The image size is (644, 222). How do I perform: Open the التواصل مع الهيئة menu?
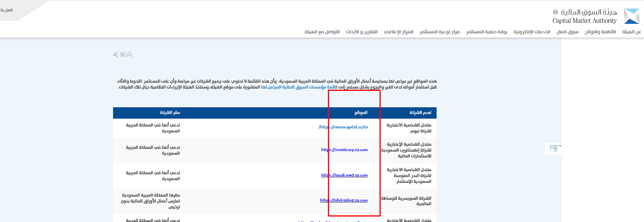(322, 32)
